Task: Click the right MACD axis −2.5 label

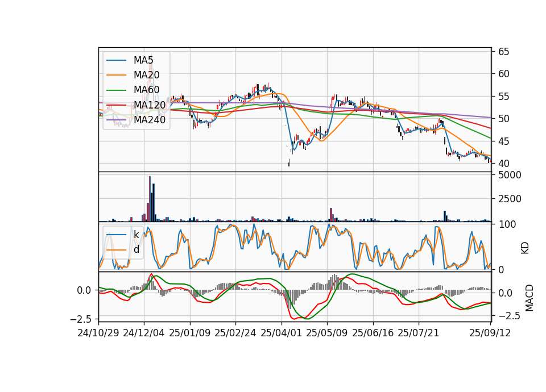Action: [x=508, y=316]
